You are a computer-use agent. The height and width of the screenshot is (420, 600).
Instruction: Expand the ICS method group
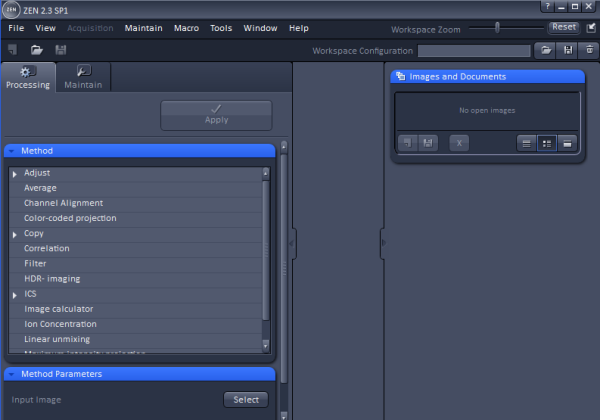pyautogui.click(x=15, y=295)
